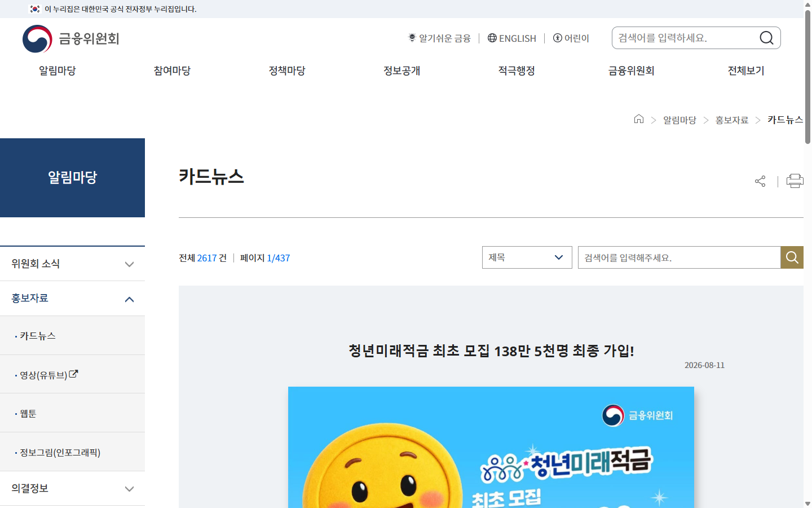This screenshot has height=508, width=812.
Task: Switch to ENGLISH site
Action: click(512, 38)
